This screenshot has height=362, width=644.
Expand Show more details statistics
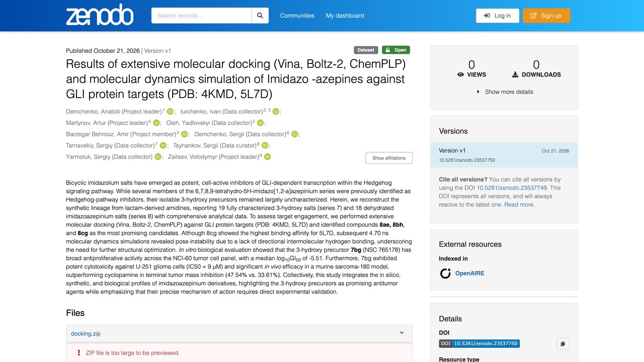[504, 92]
